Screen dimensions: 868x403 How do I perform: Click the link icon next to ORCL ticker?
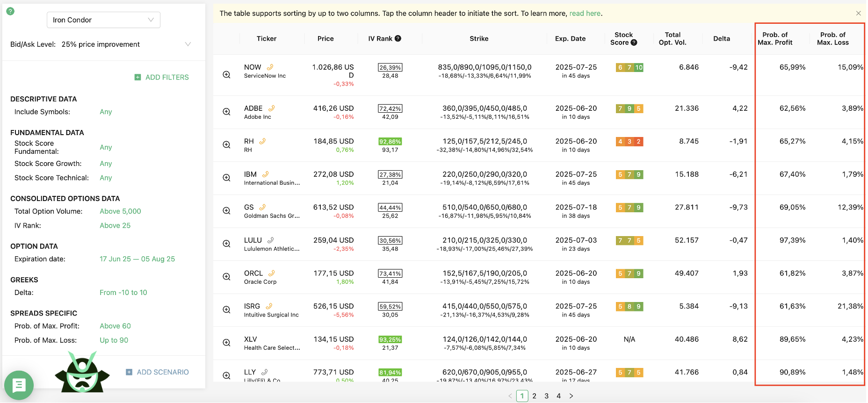click(271, 273)
